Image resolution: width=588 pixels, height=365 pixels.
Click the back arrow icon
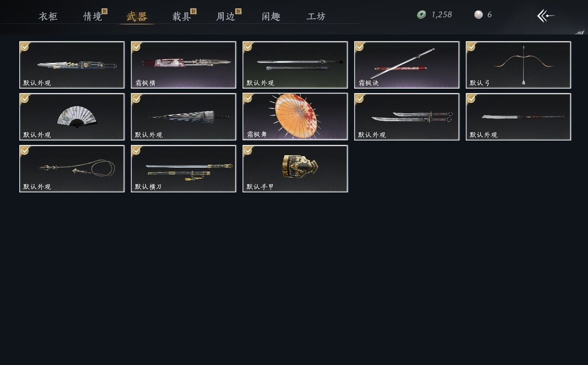(x=546, y=16)
